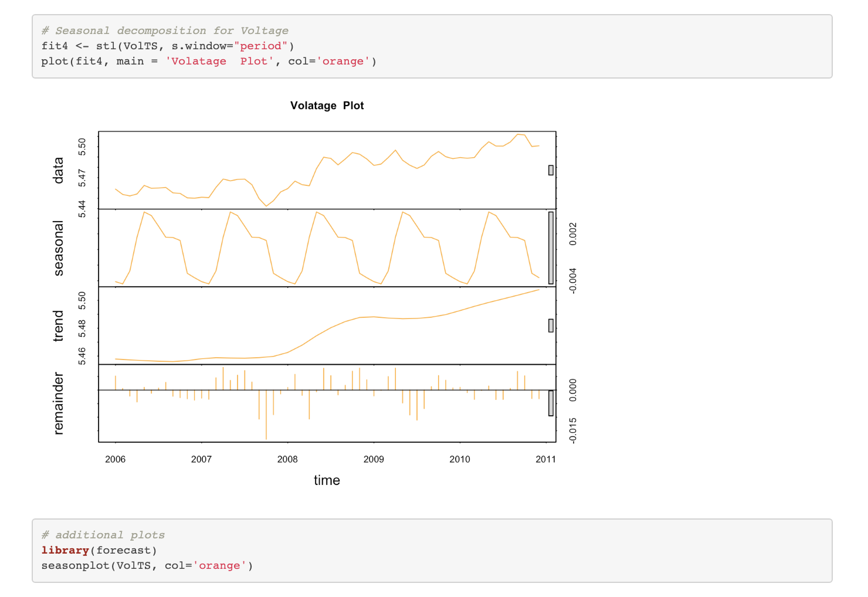Click the code line starting with 'plot(fit4'
Viewport: 868px width, 597px height.
tap(209, 61)
